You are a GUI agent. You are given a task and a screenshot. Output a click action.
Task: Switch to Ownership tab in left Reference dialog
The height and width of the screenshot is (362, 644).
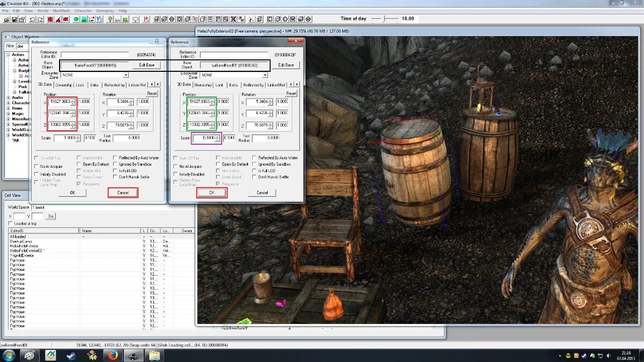tap(64, 85)
